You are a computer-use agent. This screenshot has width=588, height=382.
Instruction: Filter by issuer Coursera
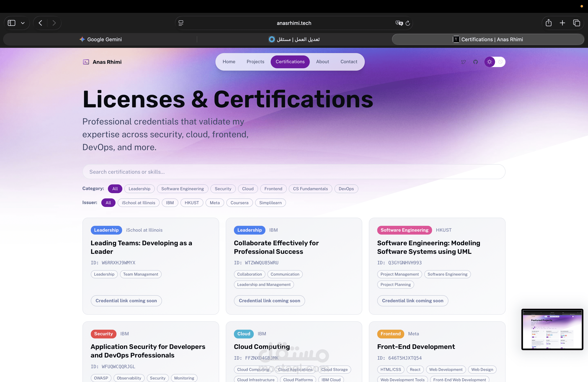(x=239, y=203)
